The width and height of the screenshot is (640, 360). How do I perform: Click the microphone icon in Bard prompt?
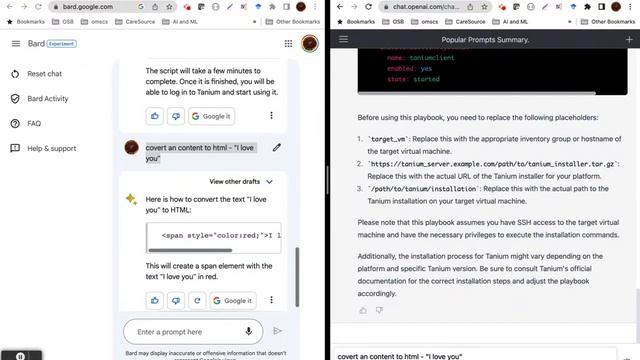[x=249, y=331]
